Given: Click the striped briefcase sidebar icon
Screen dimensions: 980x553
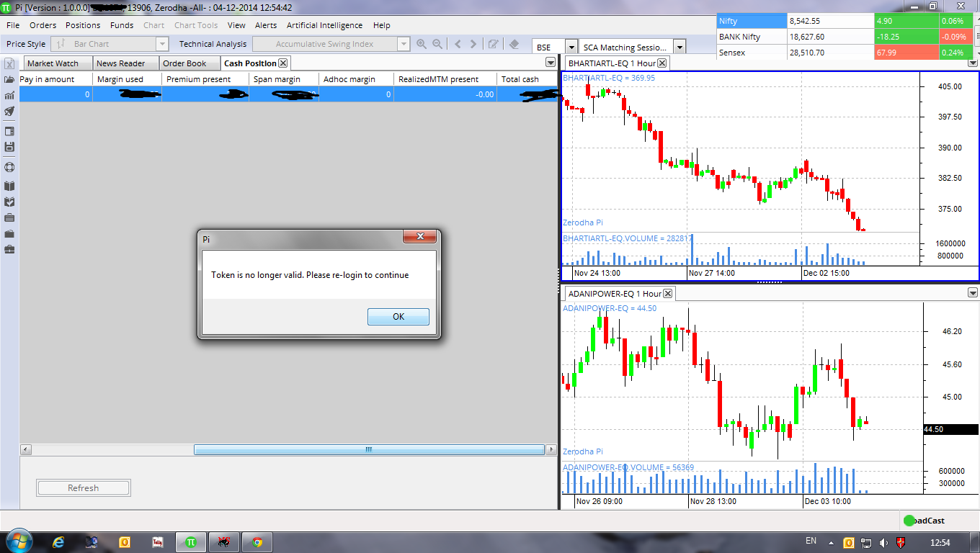Looking at the screenshot, I should point(9,218).
